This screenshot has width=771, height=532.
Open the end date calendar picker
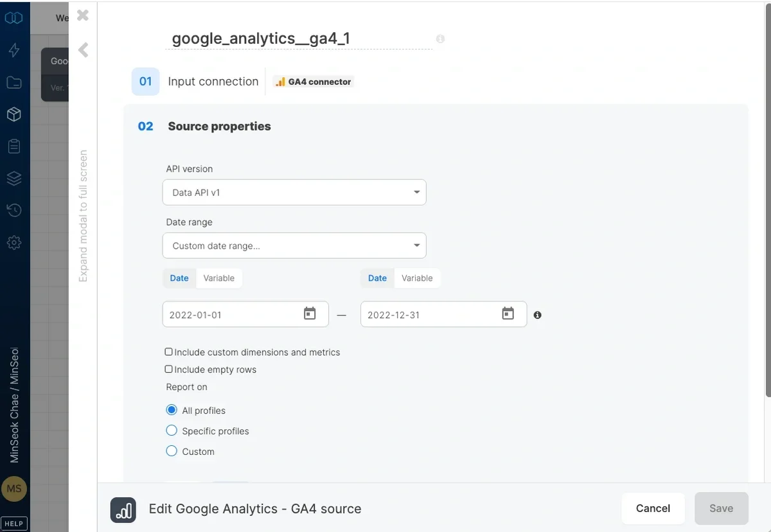508,314
